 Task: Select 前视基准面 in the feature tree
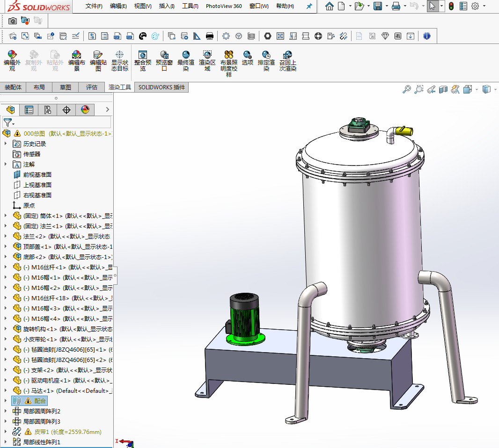[37, 174]
